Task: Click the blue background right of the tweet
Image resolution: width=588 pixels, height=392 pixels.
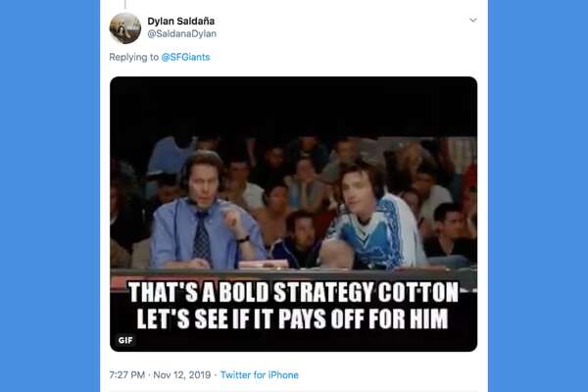Action: point(538,196)
